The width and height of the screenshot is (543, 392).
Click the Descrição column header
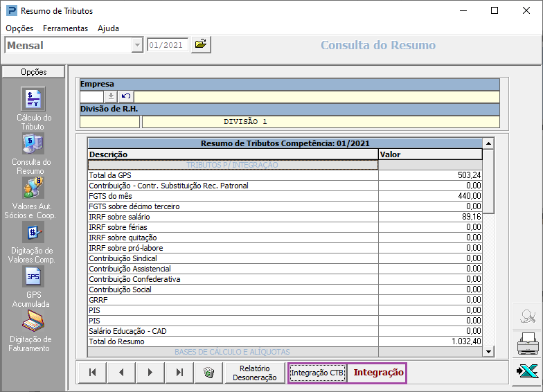[233, 154]
